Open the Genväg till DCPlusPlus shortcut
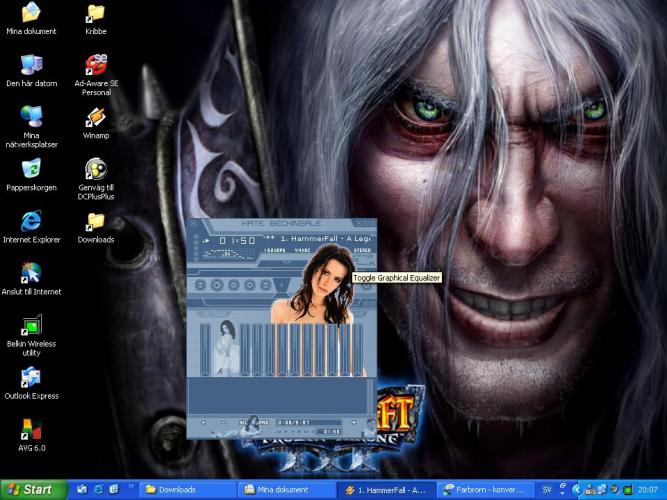 point(96,169)
